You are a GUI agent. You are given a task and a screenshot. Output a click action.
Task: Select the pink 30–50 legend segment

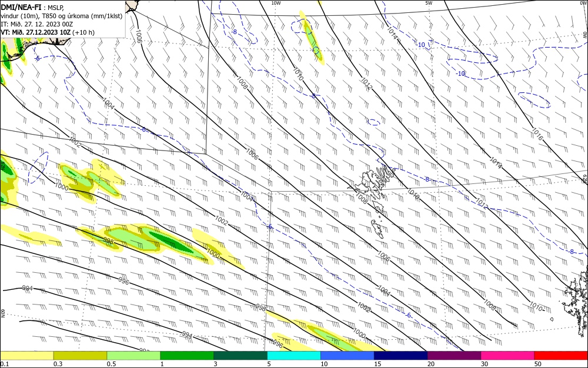pyautogui.click(x=507, y=356)
